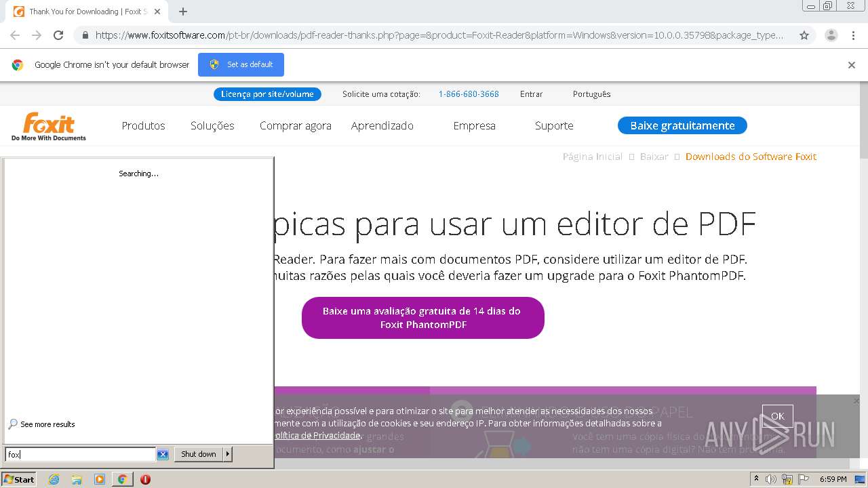Expand the Shut down options arrow
This screenshot has height=488, width=868.
click(x=228, y=454)
